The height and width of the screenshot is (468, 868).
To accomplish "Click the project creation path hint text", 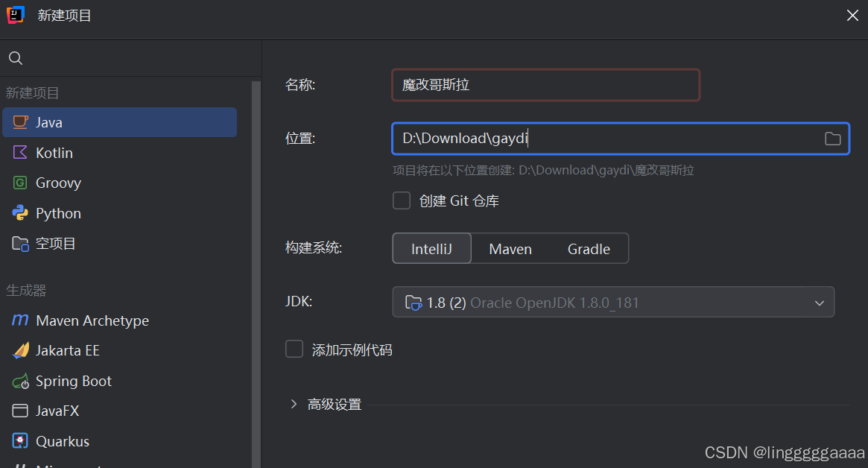I will tap(543, 170).
